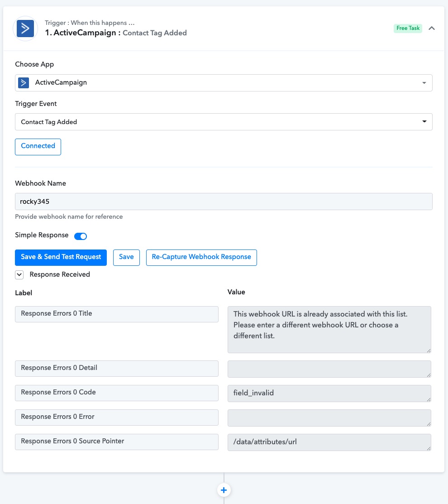Click the Free Task badge

pos(408,28)
